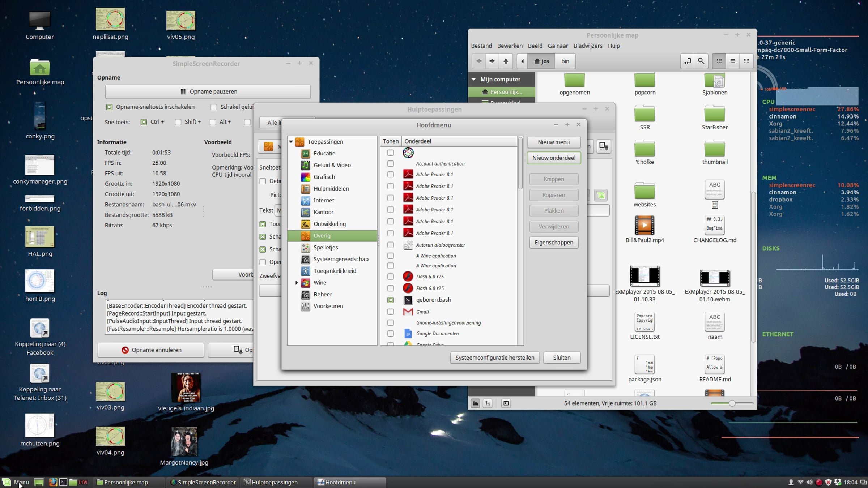Collapse Mijn computer sidebar section

point(473,79)
